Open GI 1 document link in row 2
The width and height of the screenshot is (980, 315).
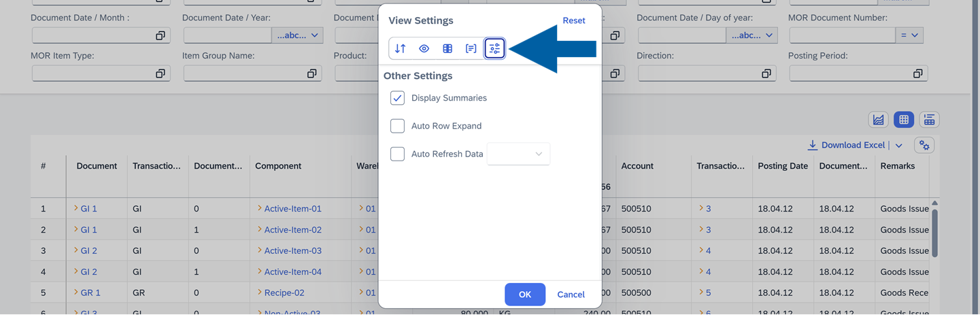coord(88,230)
